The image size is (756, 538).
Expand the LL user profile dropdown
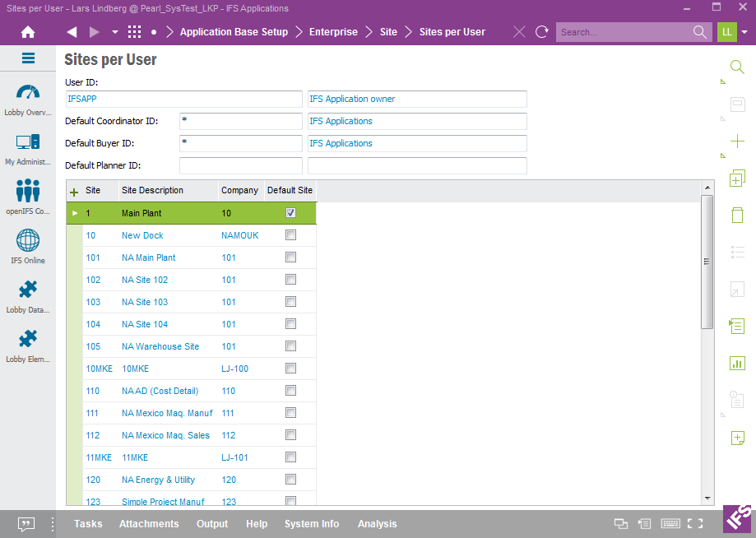click(744, 32)
